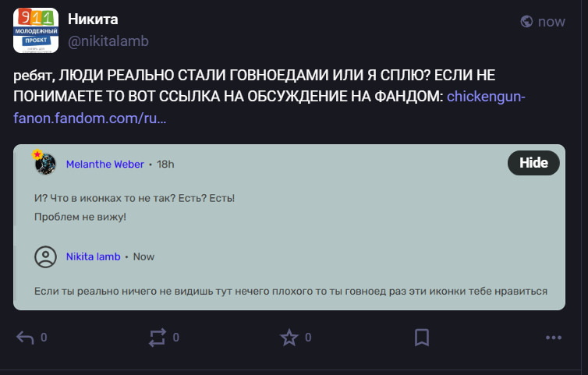The height and width of the screenshot is (375, 588).
Task: Toggle the bookmark icon on the post
Action: [421, 338]
